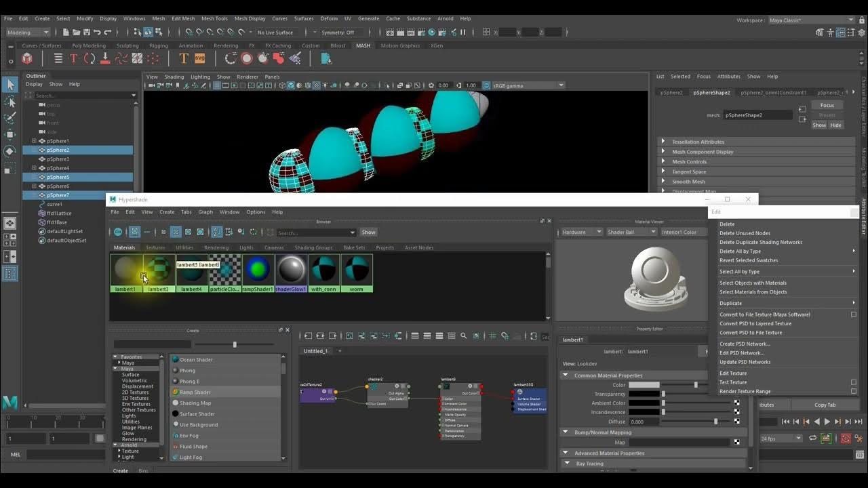868x488 pixels.
Task: Click the Bump Map checker button
Action: (736, 442)
